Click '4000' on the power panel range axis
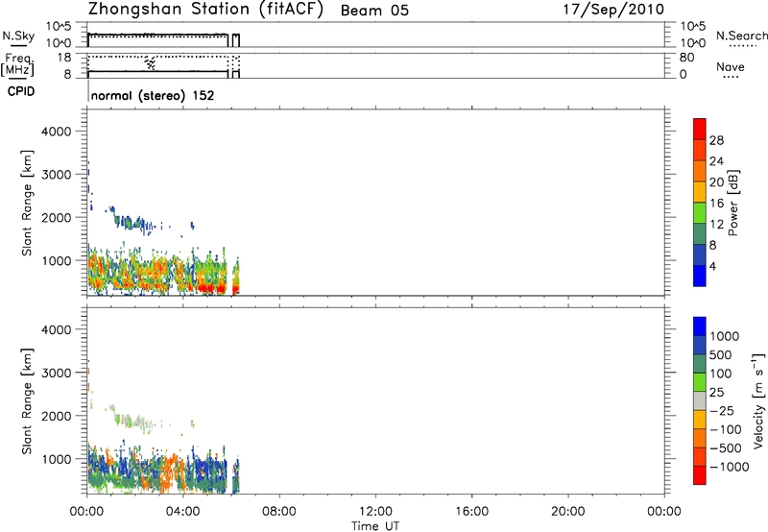768x532 pixels. (57, 132)
